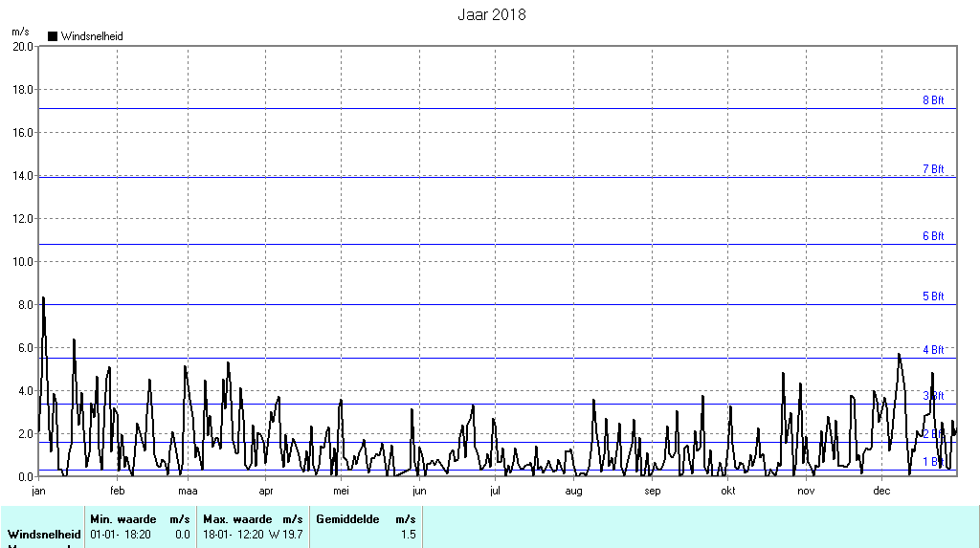Click the 14.0 y-axis value
Image resolution: width=980 pixels, height=548 pixels.
(x=23, y=176)
